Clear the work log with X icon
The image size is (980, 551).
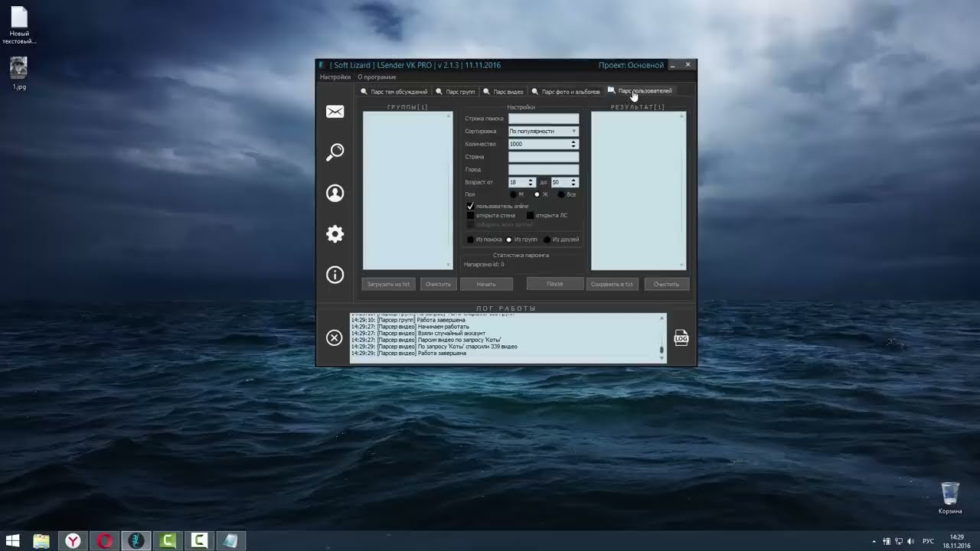click(335, 337)
